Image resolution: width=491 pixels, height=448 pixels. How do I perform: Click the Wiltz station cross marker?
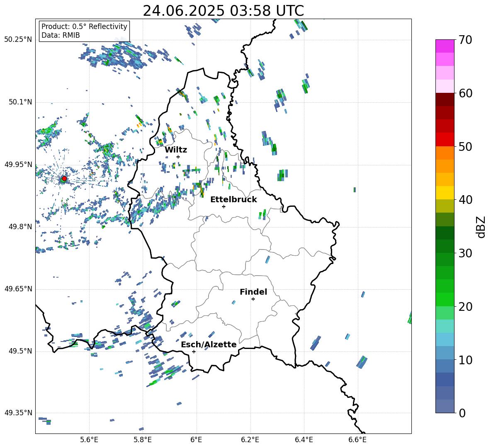click(x=178, y=157)
